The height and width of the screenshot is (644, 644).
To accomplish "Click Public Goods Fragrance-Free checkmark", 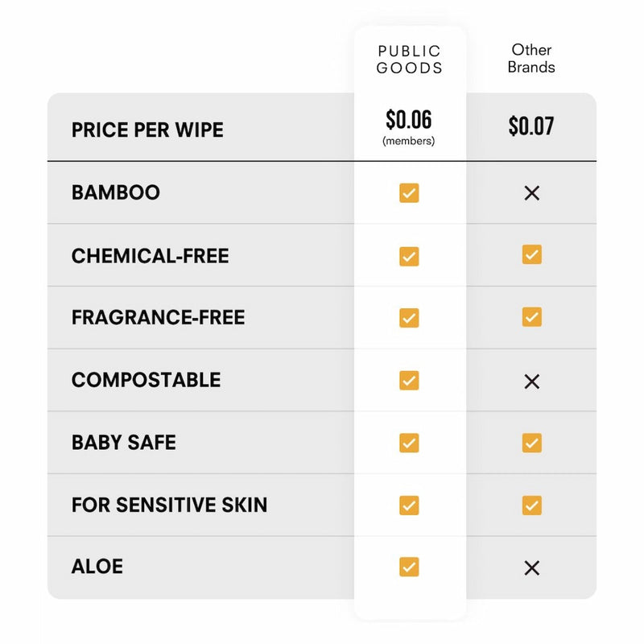I will click(x=409, y=318).
